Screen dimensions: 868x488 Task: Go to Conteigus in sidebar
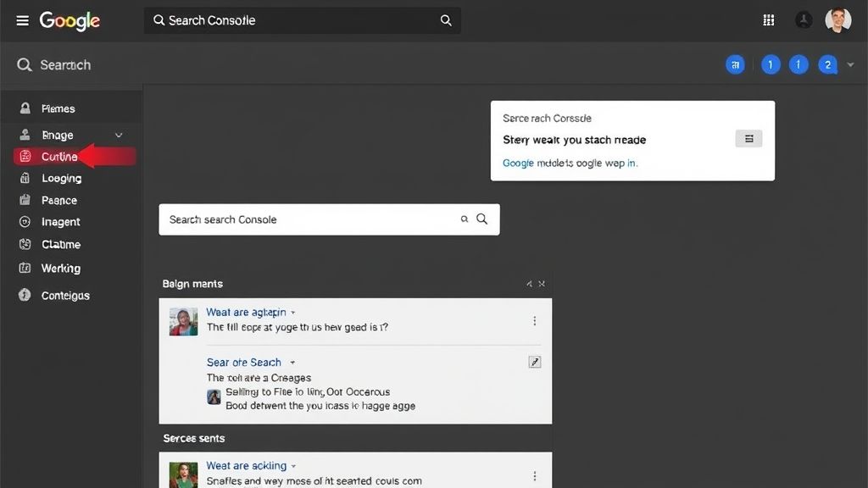point(65,296)
